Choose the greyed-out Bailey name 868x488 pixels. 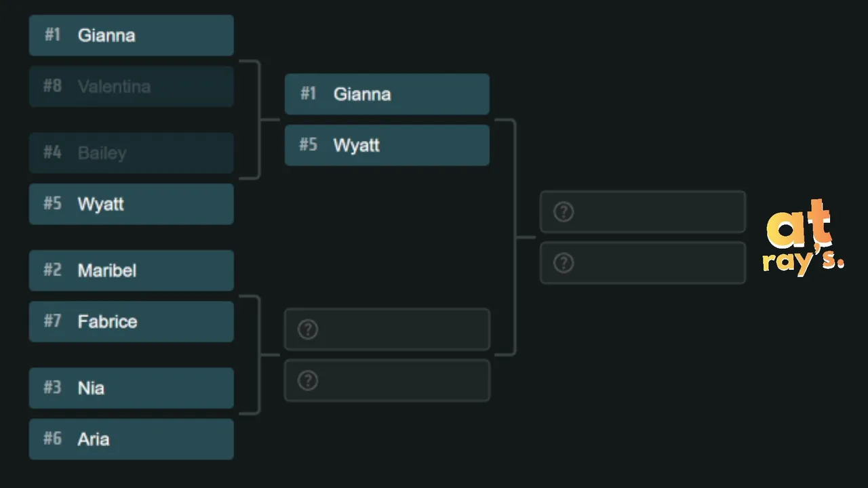pos(102,153)
